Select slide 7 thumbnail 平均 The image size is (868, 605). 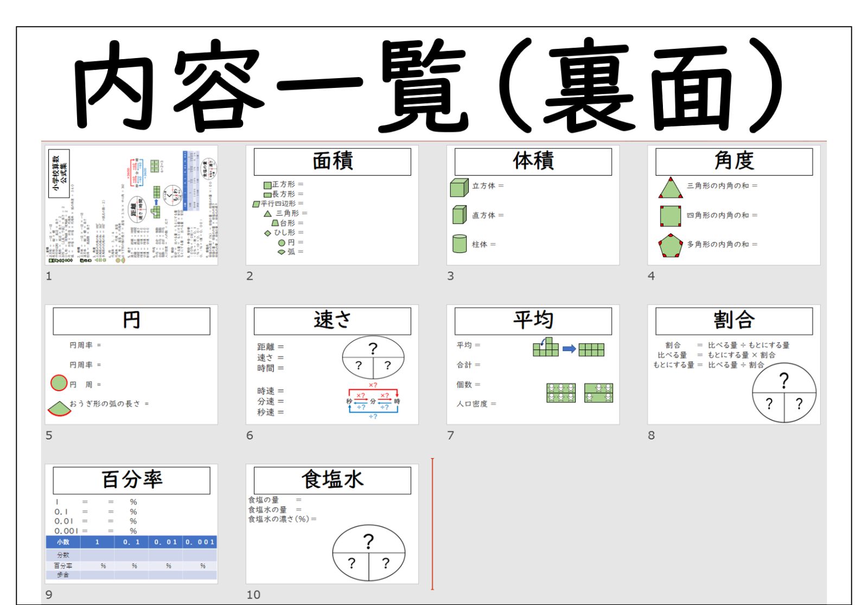coord(533,365)
